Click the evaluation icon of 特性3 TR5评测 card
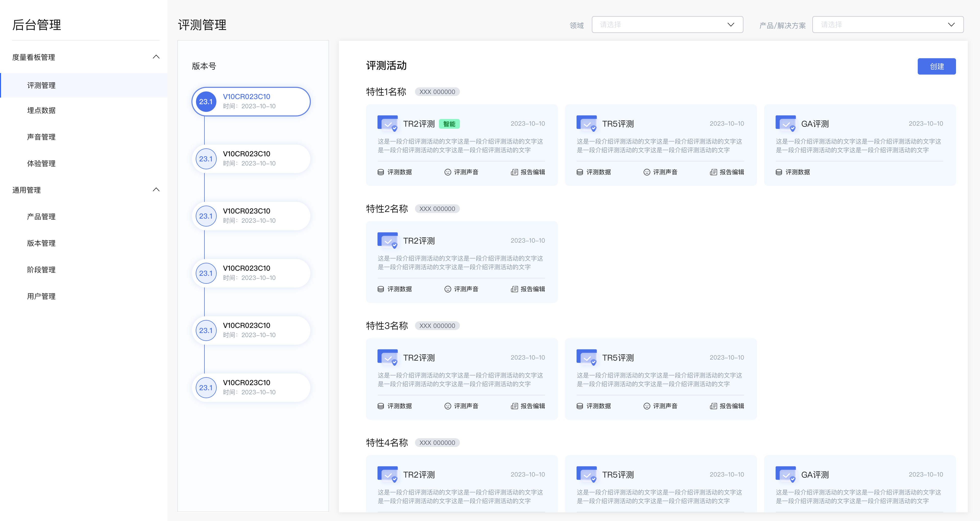This screenshot has height=521, width=980. [x=587, y=357]
